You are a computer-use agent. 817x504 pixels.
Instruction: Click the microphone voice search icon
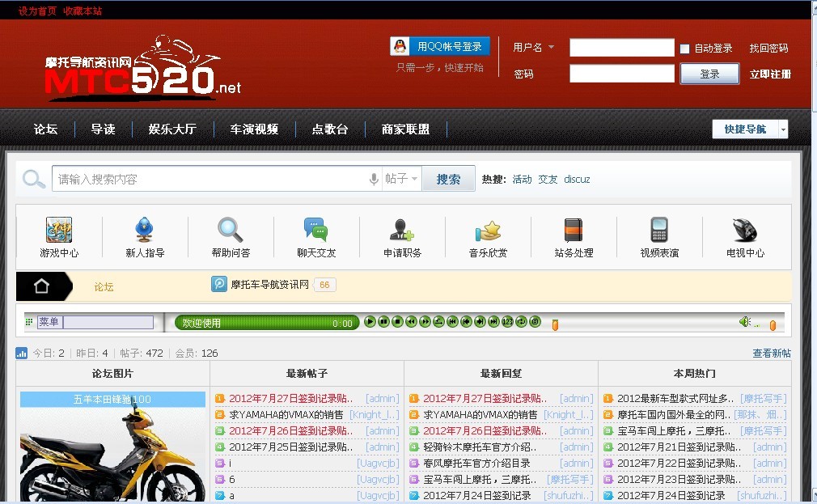pyautogui.click(x=374, y=180)
